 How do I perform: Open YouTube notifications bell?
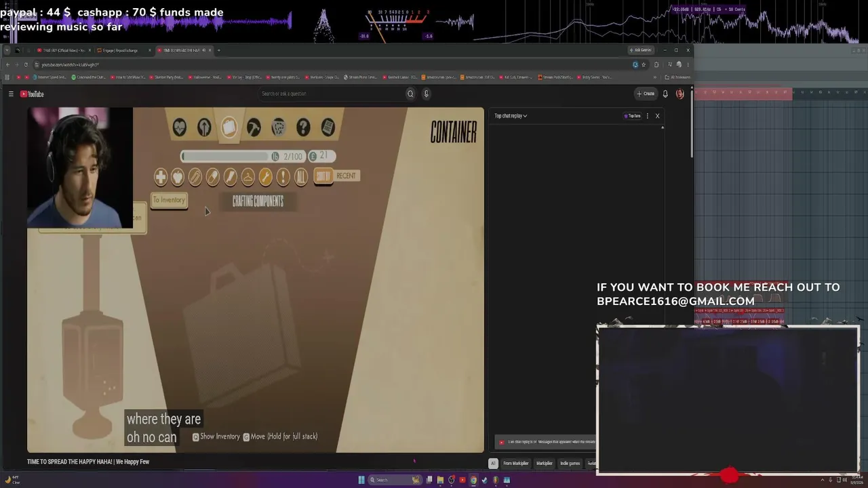click(665, 94)
